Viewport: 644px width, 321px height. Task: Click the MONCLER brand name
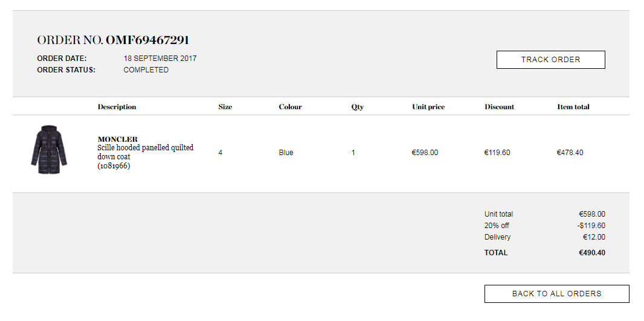pyautogui.click(x=118, y=139)
